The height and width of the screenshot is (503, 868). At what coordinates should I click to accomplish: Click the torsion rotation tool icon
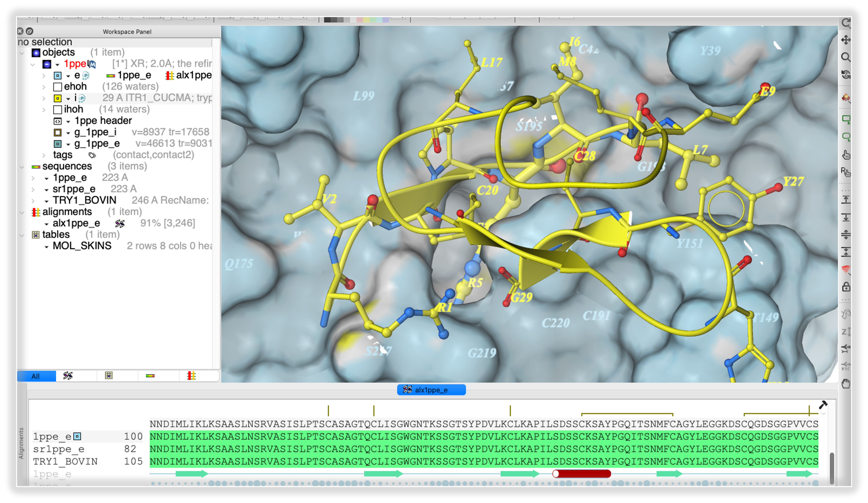pyautogui.click(x=846, y=314)
